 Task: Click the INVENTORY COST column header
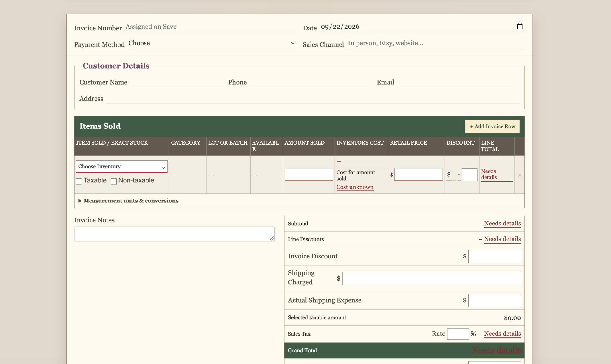coord(360,143)
